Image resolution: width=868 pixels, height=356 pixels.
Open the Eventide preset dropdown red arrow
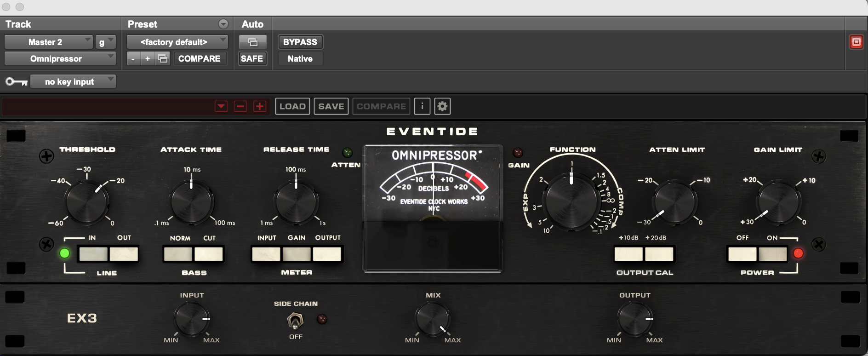pyautogui.click(x=221, y=106)
